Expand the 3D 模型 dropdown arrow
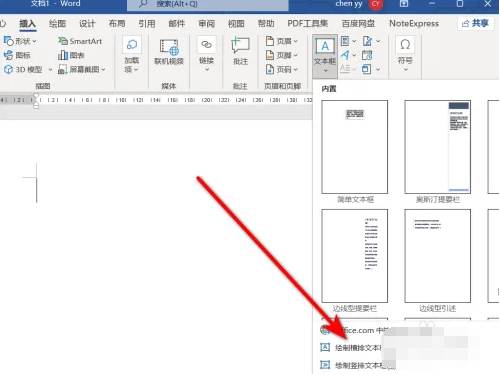Screen dimensions: 500x377 pos(50,70)
